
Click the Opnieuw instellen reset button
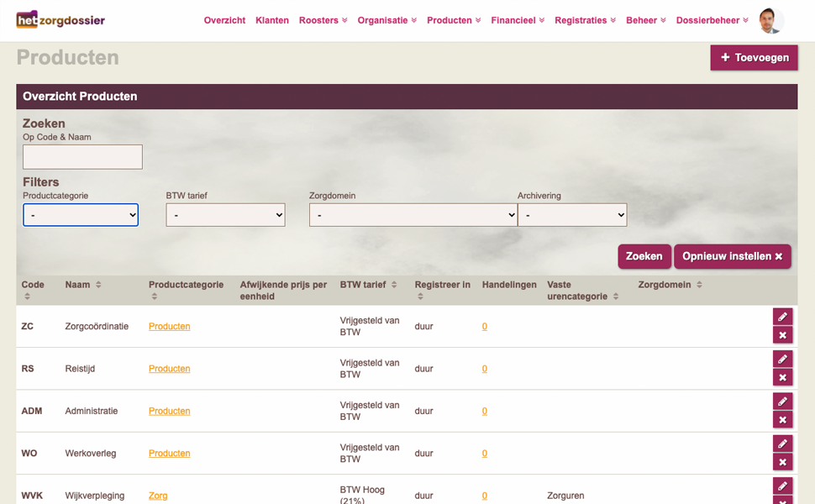click(732, 256)
